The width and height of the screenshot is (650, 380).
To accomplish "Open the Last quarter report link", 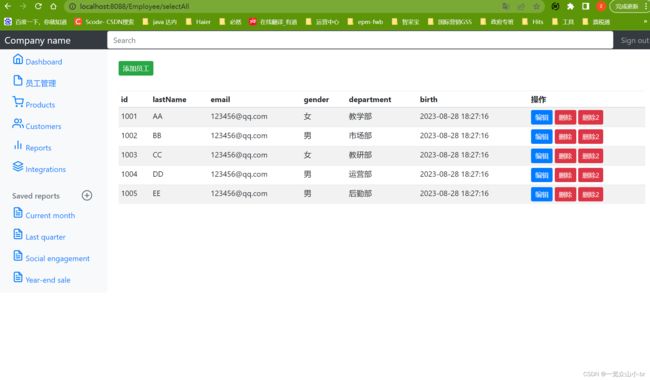I will click(x=46, y=237).
